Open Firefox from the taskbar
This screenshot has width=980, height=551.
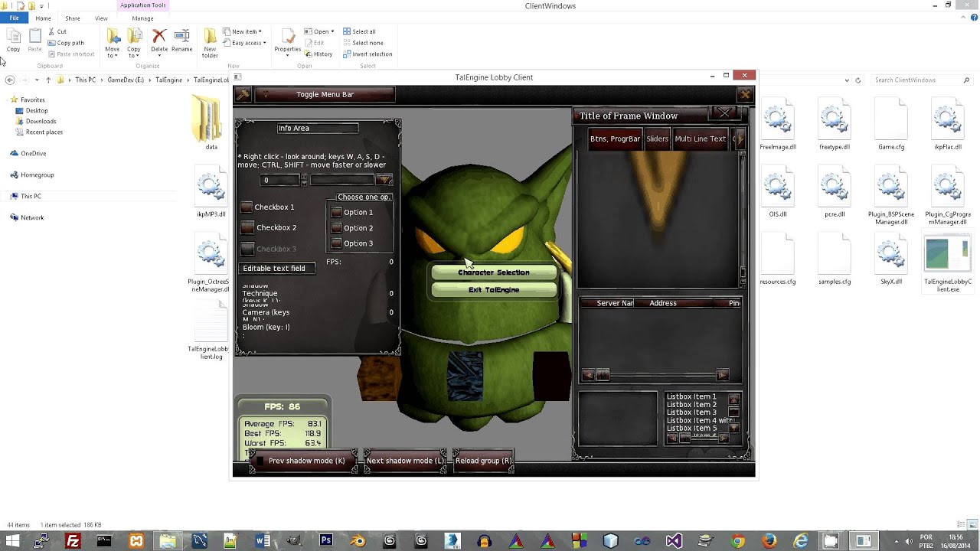[769, 541]
